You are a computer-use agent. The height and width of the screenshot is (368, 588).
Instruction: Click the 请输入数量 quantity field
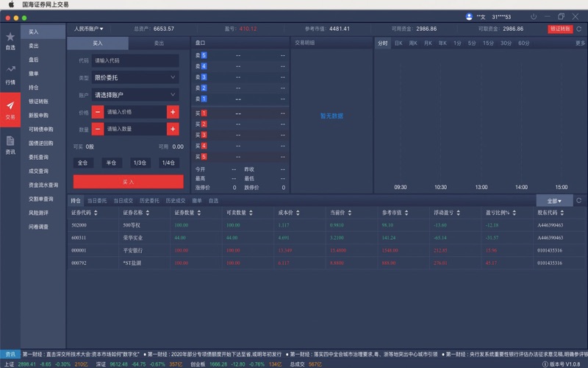(135, 129)
